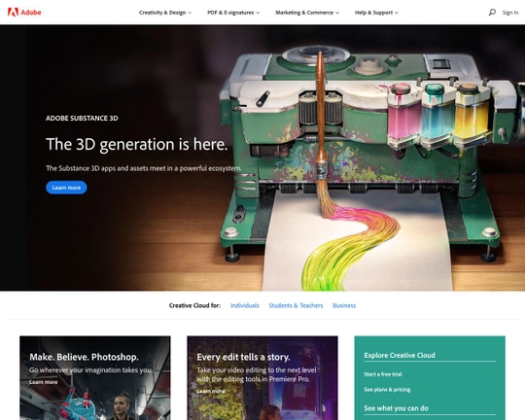
Task: Click Learn more under Premiere Pro card
Action: (211, 391)
